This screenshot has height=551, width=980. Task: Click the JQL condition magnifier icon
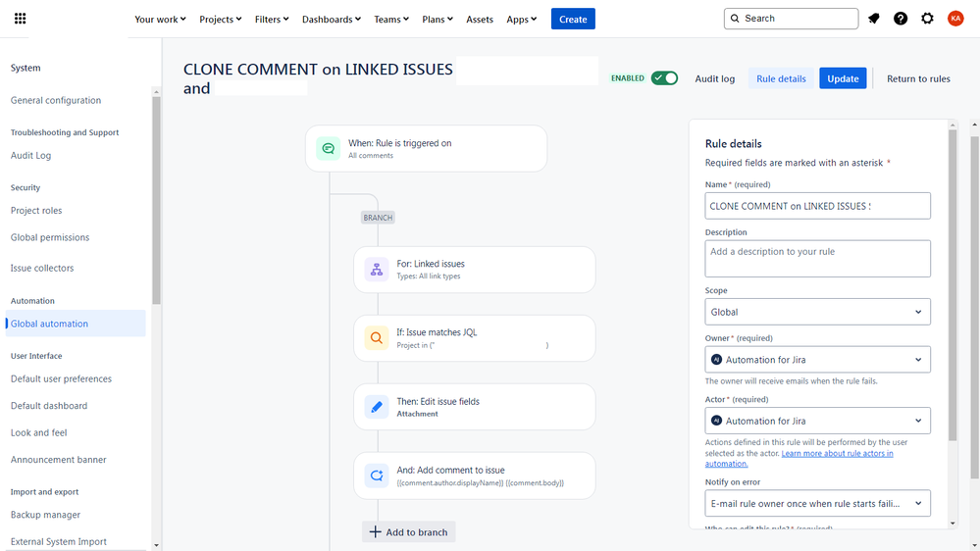click(377, 338)
